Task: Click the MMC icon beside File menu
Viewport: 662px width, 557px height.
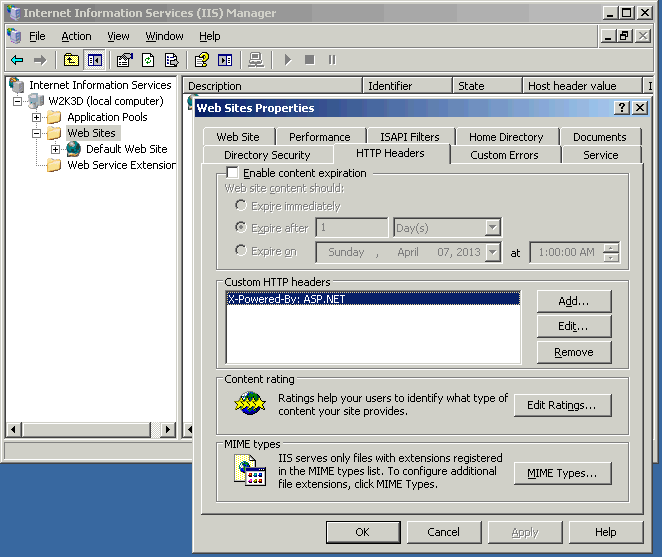Action: point(14,36)
